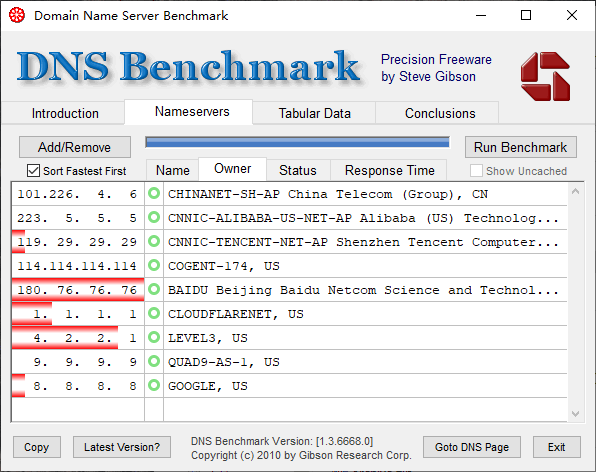Show the Status sub-tab
The height and width of the screenshot is (472, 596).
298,170
